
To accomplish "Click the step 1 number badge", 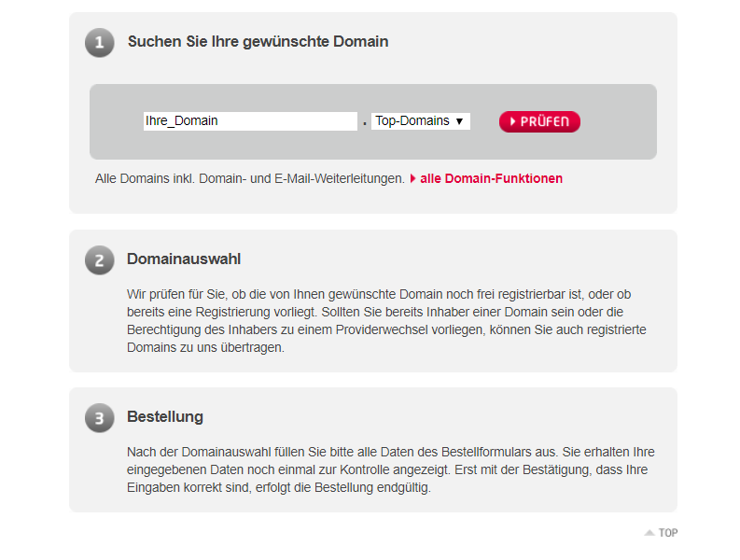I will 99,43.
